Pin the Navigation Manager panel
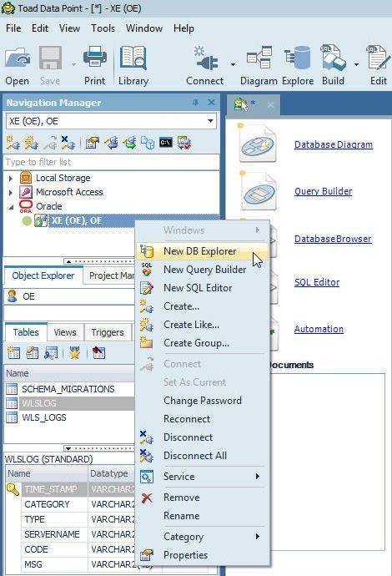This screenshot has width=392, height=576. tap(196, 103)
